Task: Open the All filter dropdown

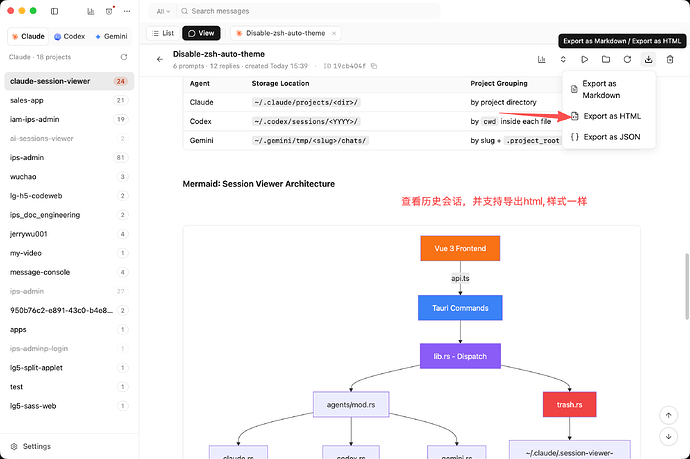Action: click(163, 11)
